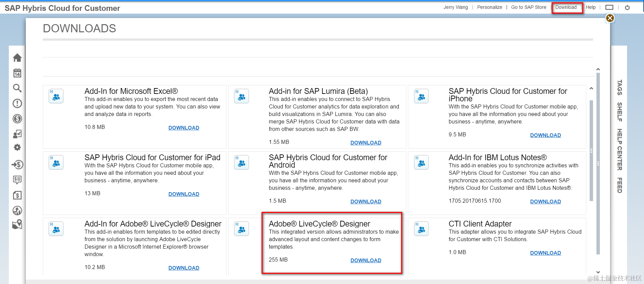
Task: Click the downloads list scrollbar down arrow
Action: pyautogui.click(x=598, y=272)
